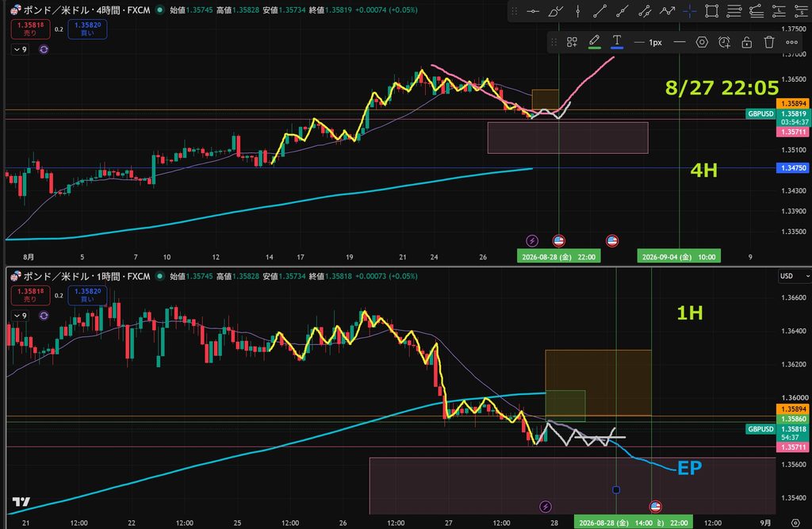Viewport: 812px width, 529px height.
Task: Select the long position tool marked L
Action: [779, 11]
